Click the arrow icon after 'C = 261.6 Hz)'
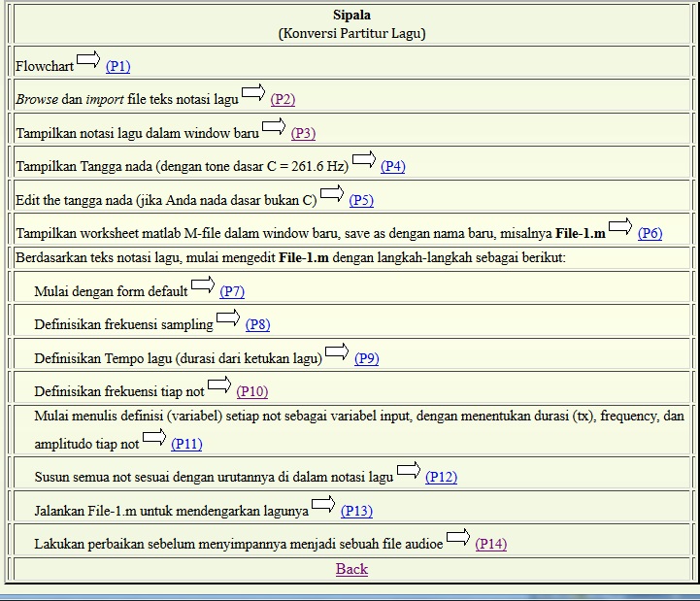 tap(364, 159)
